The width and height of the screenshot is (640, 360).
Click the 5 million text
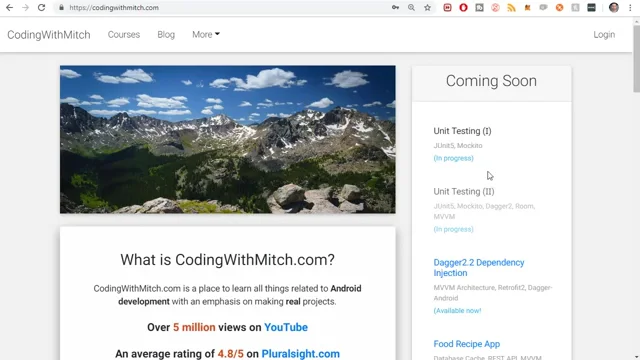click(194, 327)
